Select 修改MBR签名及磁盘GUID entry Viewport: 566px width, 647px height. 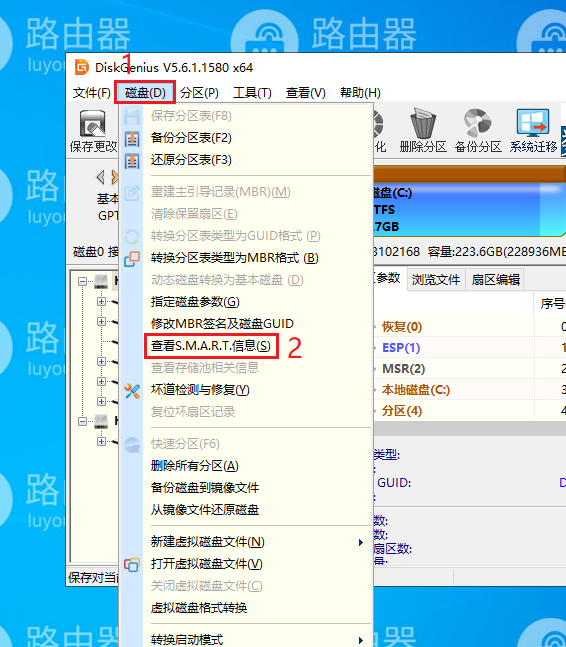click(222, 324)
